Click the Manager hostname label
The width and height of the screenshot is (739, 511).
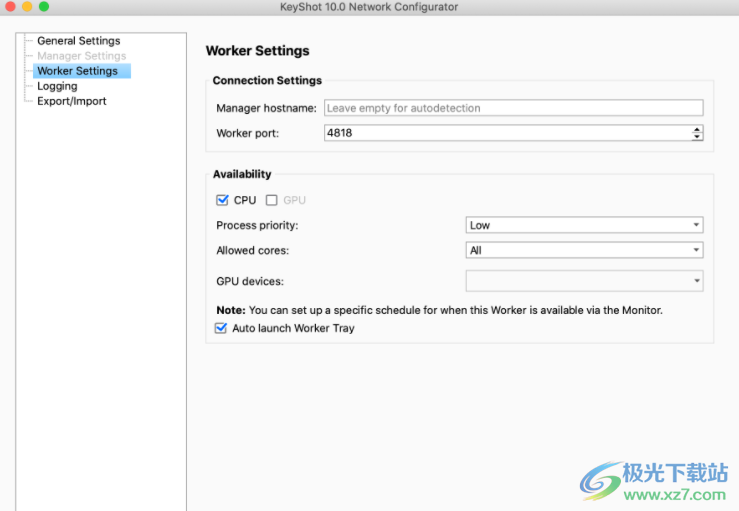click(x=266, y=108)
